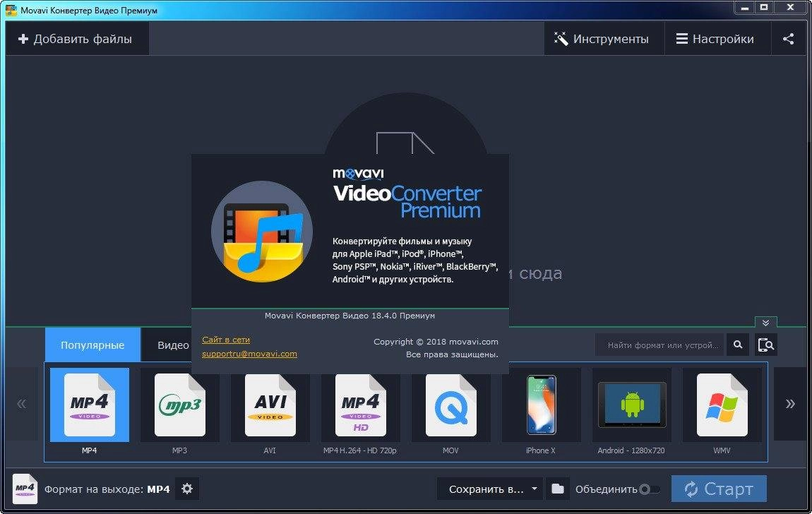Open the Настройки menu
Image resolution: width=812 pixels, height=514 pixels.
[x=718, y=39]
